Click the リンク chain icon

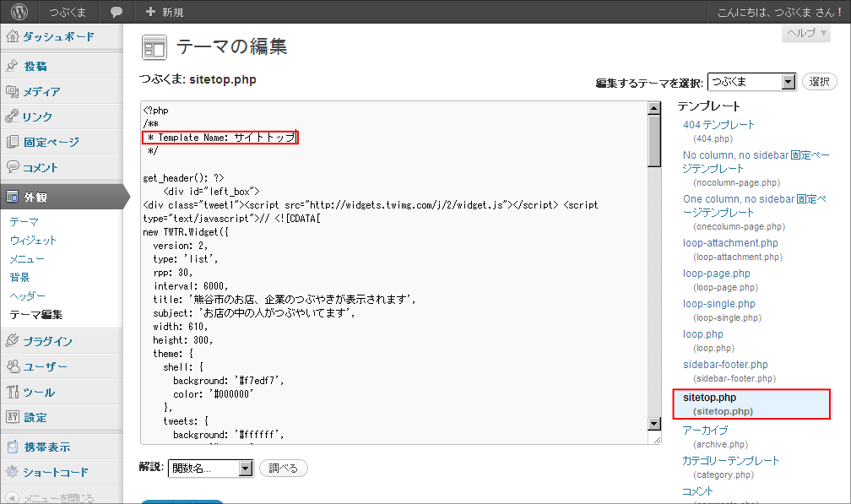coord(13,117)
